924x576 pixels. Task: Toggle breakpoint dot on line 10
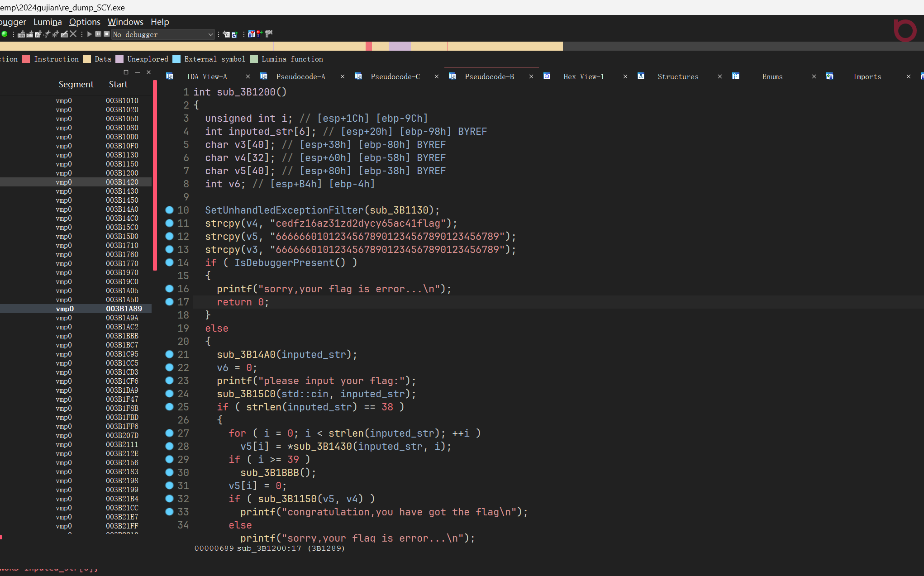point(169,209)
